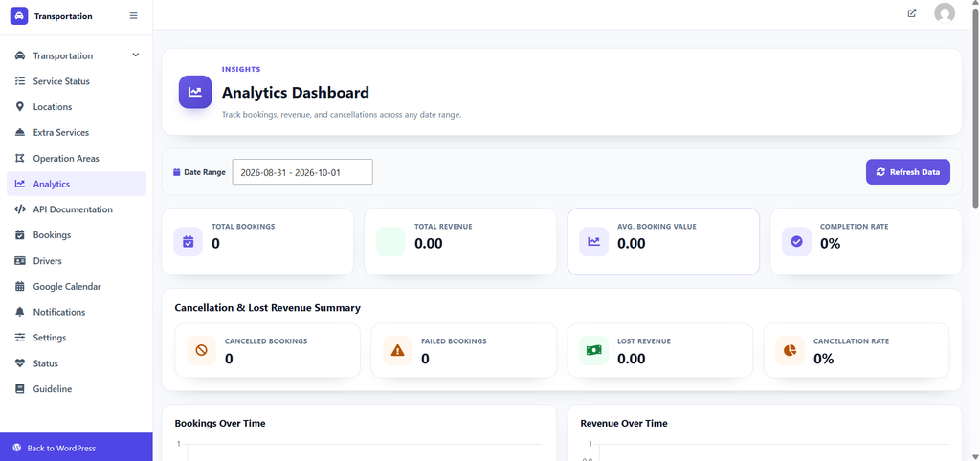Viewport: 980px width, 461px height.
Task: Click the WordPress logo icon
Action: 17,448
